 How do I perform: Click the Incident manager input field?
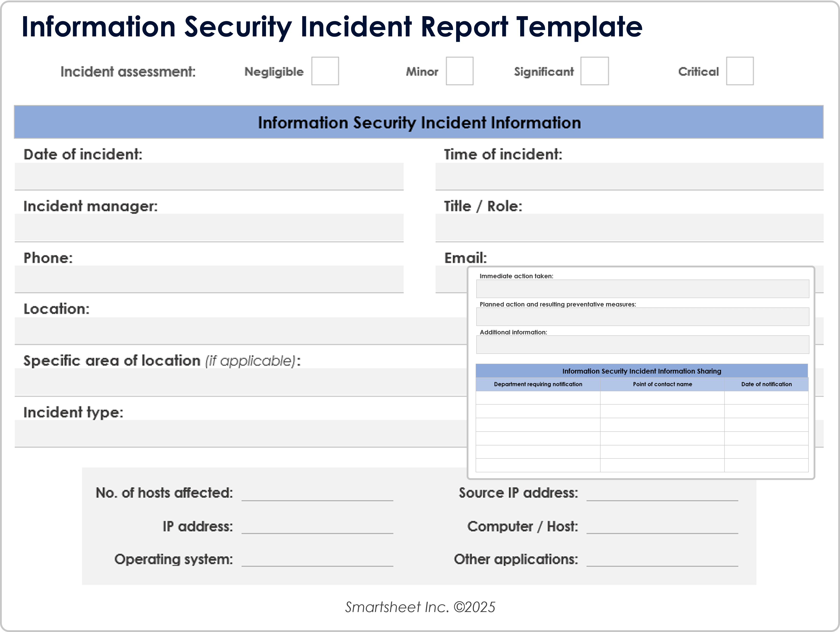pyautogui.click(x=209, y=228)
